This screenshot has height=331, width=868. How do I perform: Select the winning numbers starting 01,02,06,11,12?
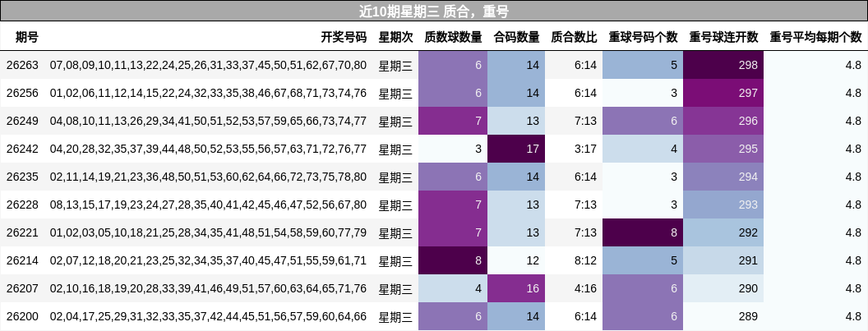(208, 93)
